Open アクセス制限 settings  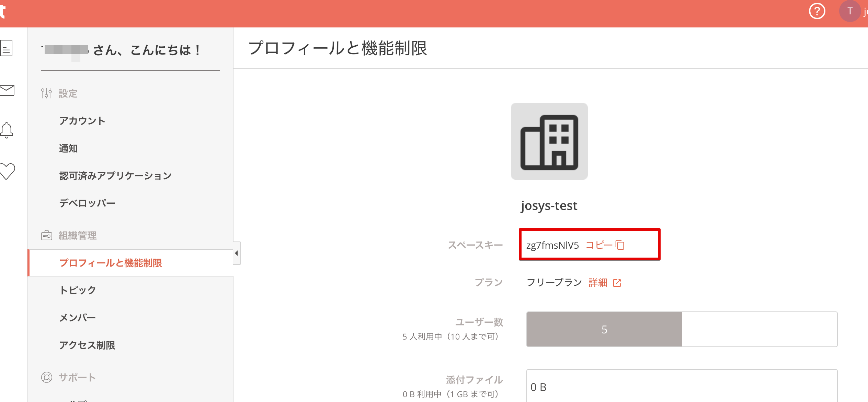(x=87, y=345)
